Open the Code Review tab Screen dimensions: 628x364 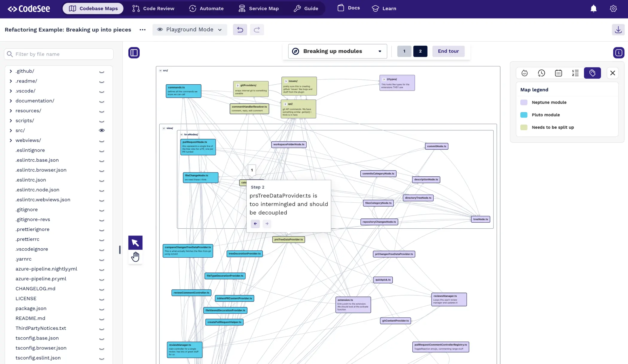(x=153, y=8)
